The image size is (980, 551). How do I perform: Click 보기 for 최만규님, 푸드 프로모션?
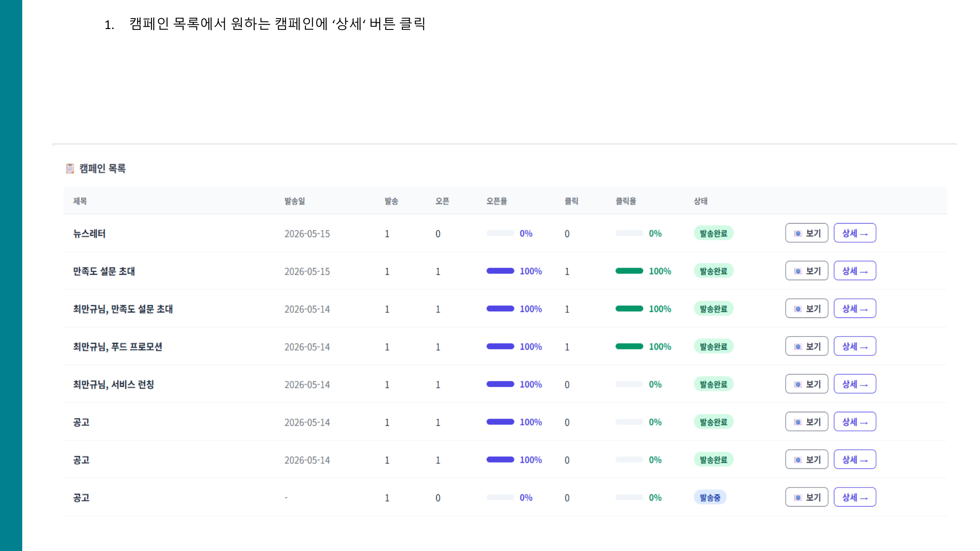[806, 346]
